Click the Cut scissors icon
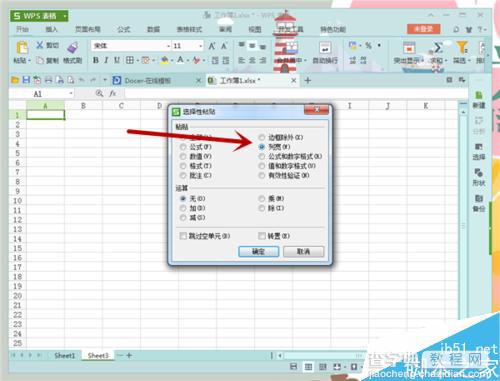This screenshot has height=381, width=500. [x=40, y=45]
